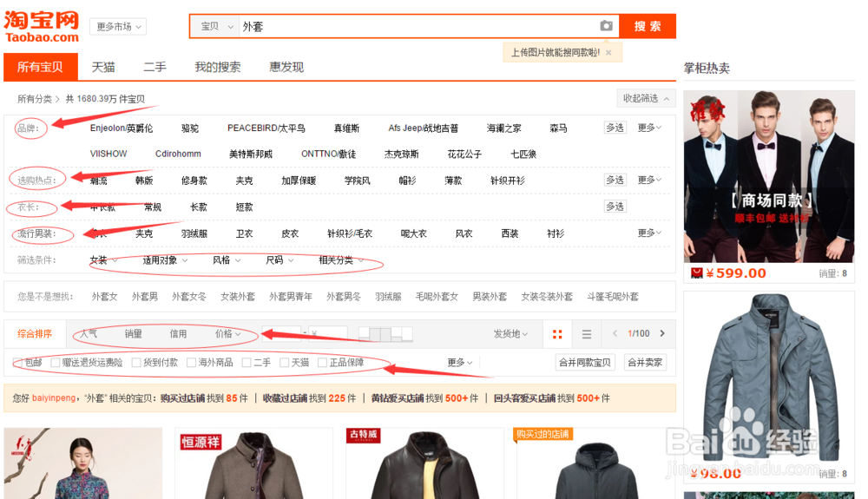The image size is (868, 499).
Task: Expand 更多 beside the 正品保障 checkbox
Action: (x=459, y=363)
